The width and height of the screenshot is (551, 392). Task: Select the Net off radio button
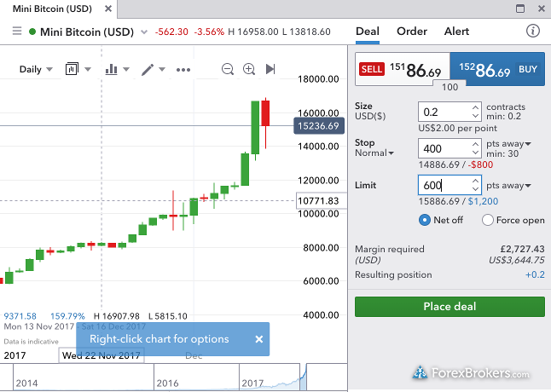[425, 220]
